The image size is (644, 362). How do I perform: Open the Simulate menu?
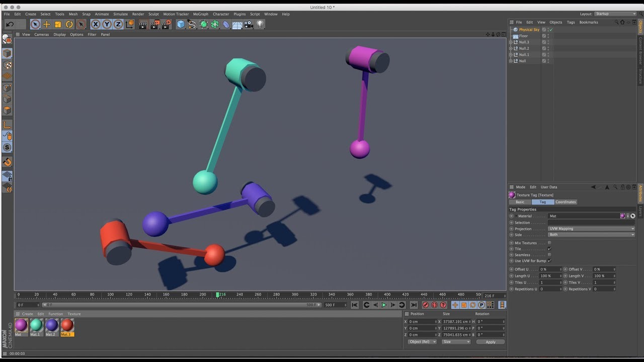[120, 14]
